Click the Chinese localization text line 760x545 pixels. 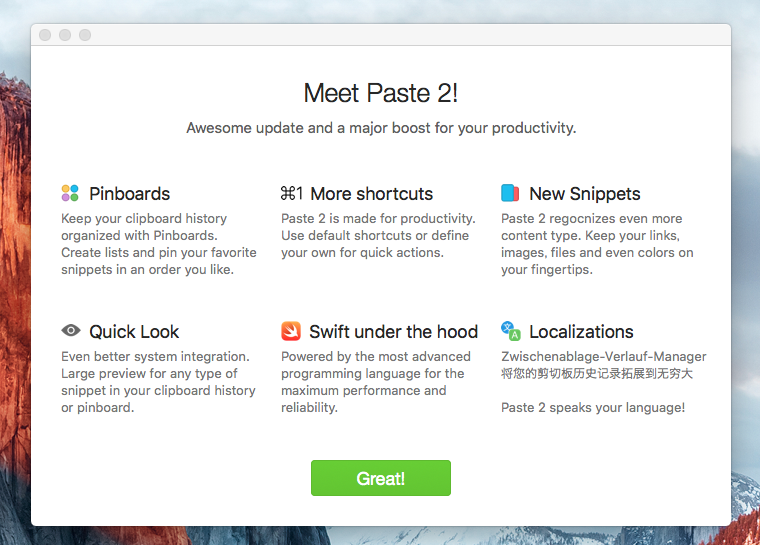click(x=597, y=374)
